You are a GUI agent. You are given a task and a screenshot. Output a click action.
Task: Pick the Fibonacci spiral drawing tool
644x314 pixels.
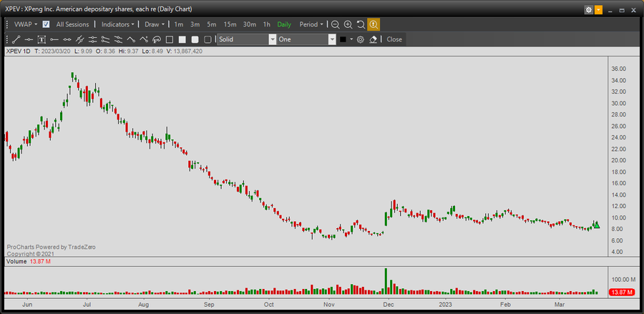[157, 39]
